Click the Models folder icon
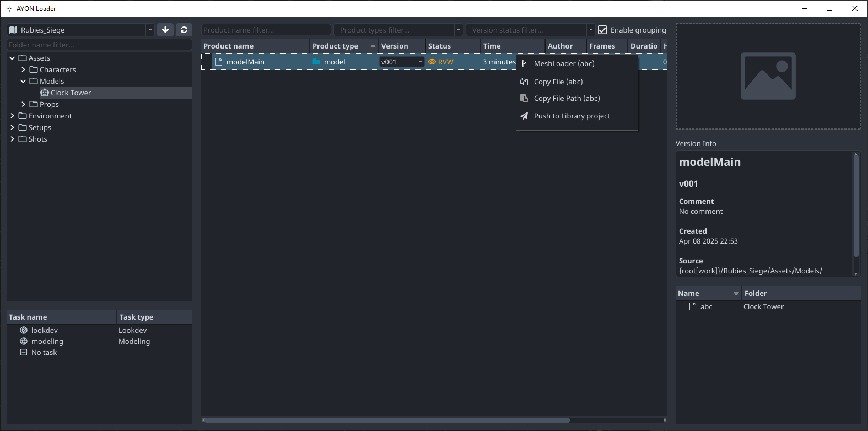Image resolution: width=868 pixels, height=431 pixels. point(34,81)
